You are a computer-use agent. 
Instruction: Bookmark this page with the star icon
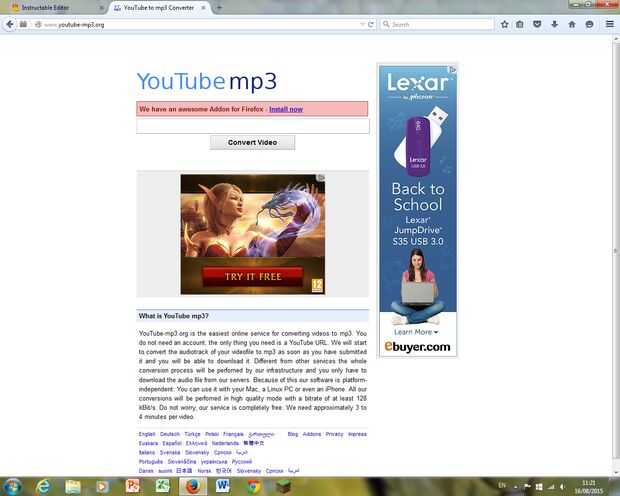[505, 25]
